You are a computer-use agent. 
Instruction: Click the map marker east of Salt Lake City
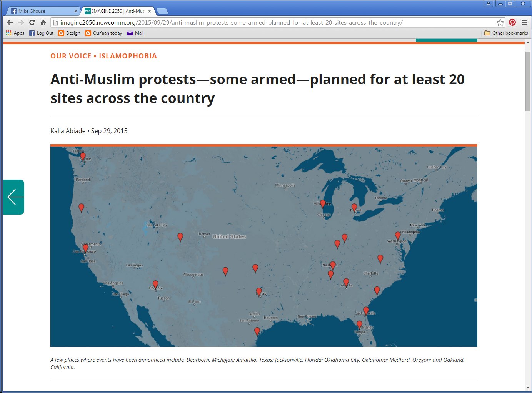tap(180, 237)
